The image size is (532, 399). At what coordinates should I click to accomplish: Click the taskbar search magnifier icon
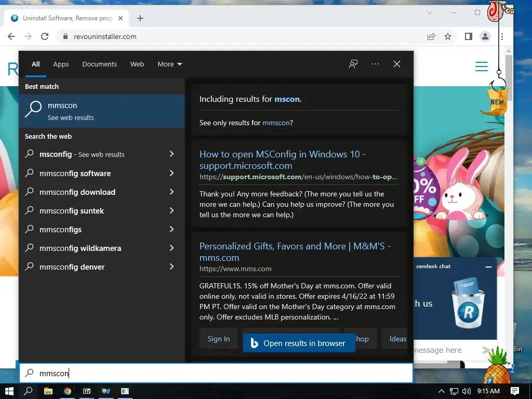tap(29, 391)
